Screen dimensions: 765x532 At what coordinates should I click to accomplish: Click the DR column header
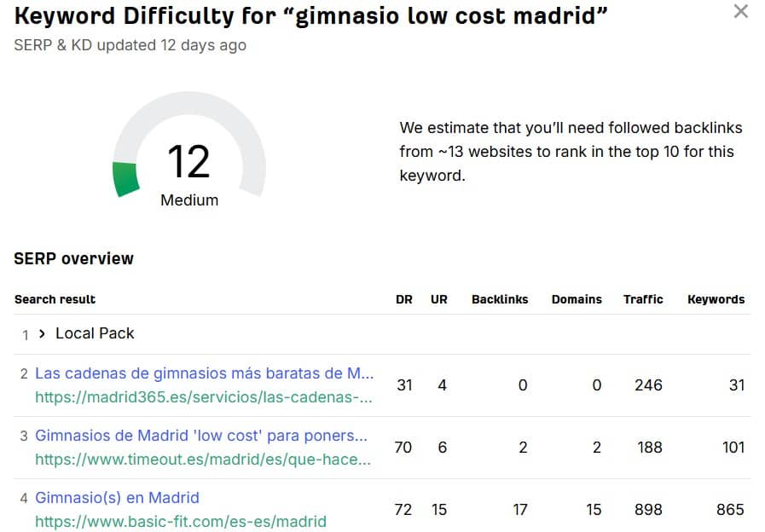pyautogui.click(x=404, y=299)
